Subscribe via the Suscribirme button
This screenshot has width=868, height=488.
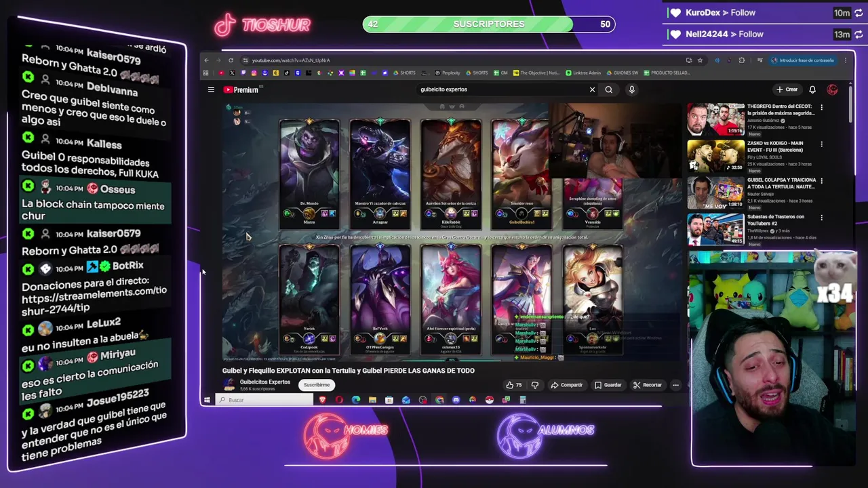tap(317, 385)
